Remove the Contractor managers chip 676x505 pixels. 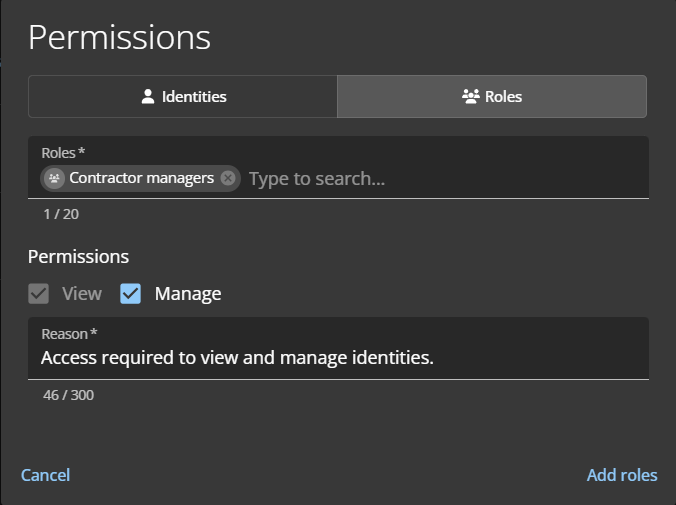click(228, 178)
